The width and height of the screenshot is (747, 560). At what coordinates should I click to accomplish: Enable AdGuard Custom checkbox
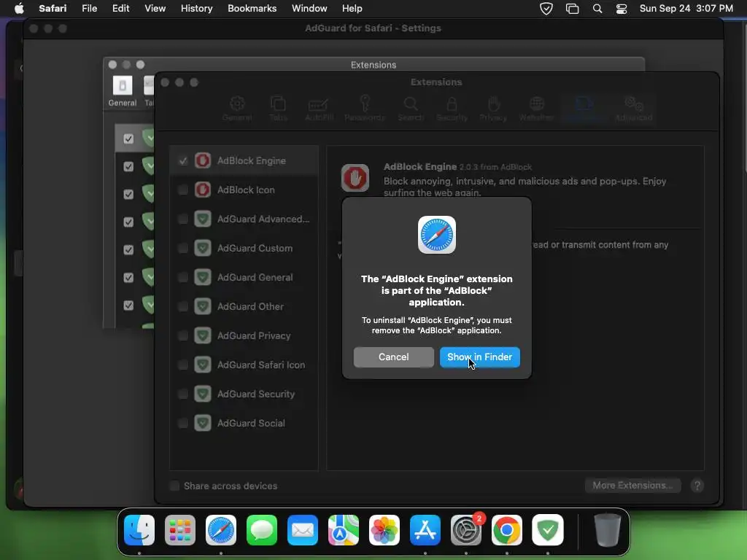183,248
